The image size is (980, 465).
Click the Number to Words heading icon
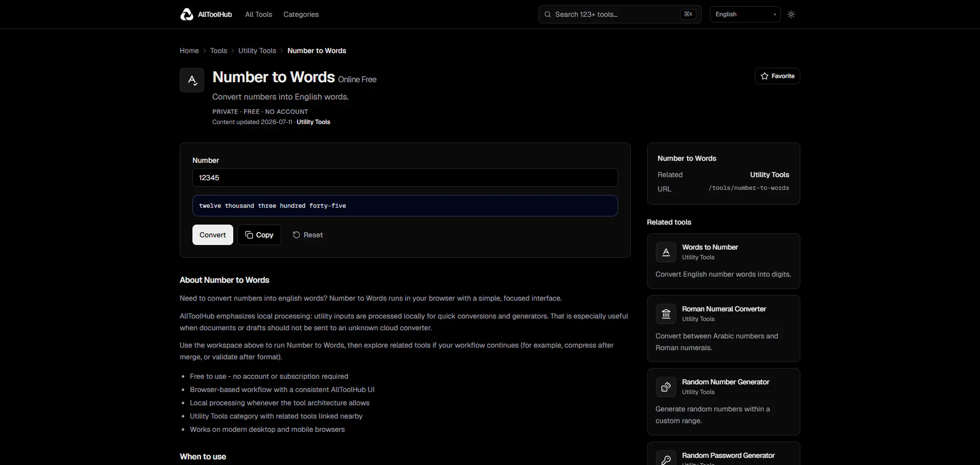(192, 80)
